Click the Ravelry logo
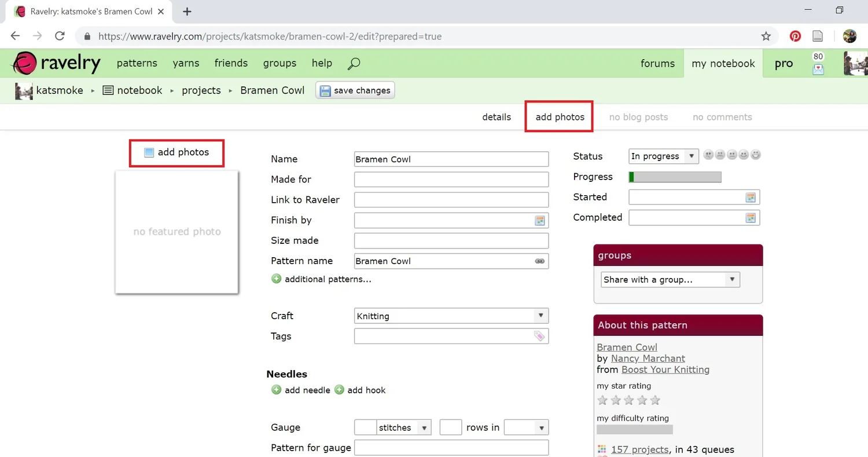 57,63
